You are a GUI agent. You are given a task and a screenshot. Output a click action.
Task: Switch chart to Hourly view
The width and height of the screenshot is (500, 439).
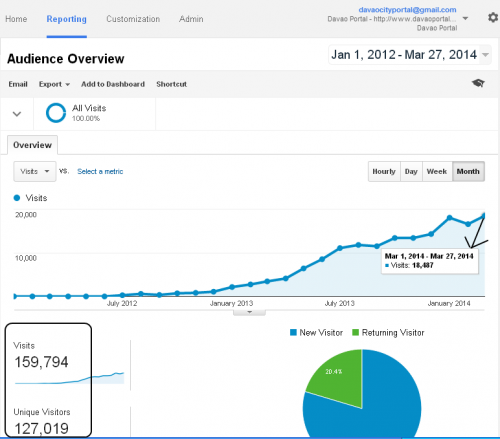[384, 171]
